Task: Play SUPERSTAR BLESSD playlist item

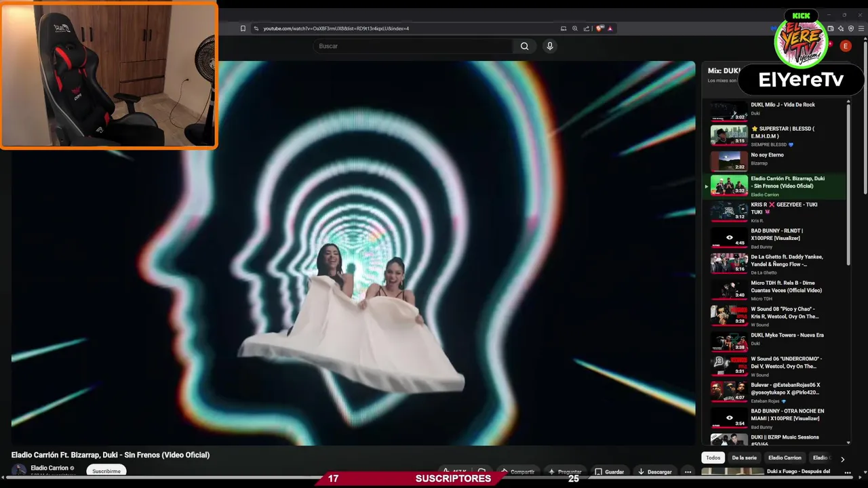Action: point(774,136)
